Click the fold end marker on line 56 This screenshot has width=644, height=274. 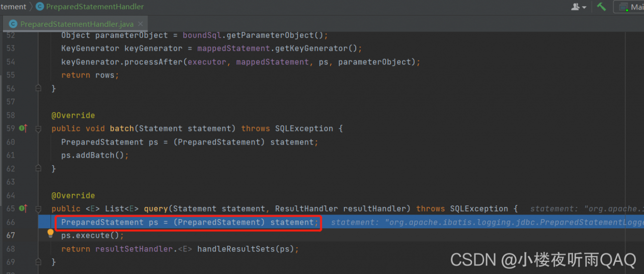[x=38, y=88]
